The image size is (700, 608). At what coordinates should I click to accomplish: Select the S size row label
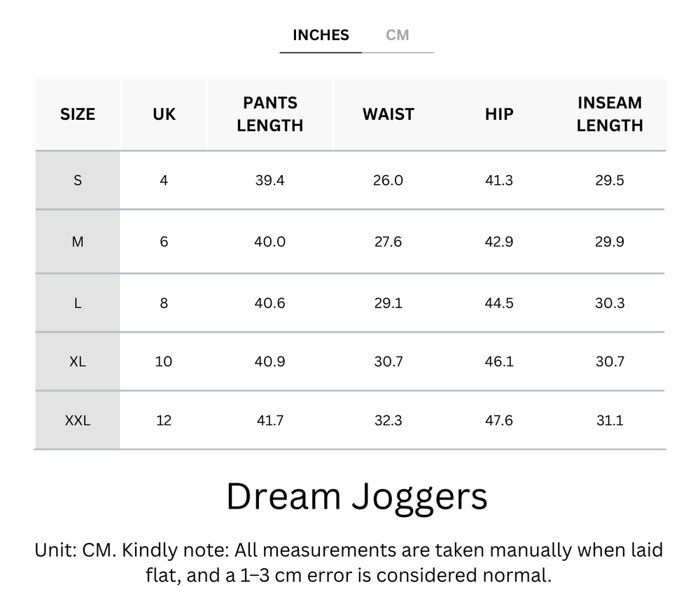(77, 180)
